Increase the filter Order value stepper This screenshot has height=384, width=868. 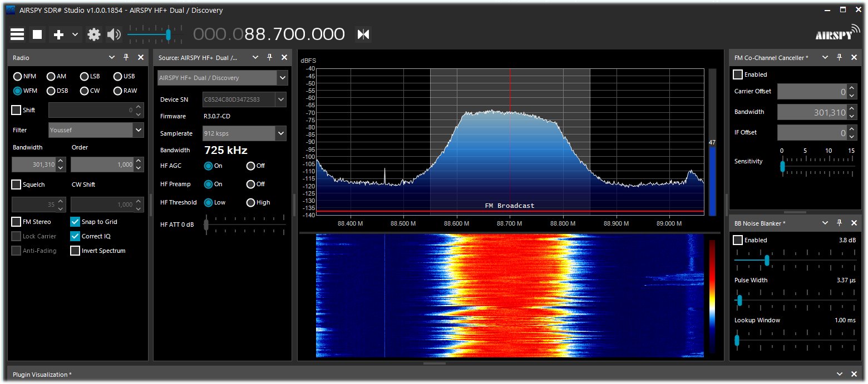pyautogui.click(x=139, y=161)
